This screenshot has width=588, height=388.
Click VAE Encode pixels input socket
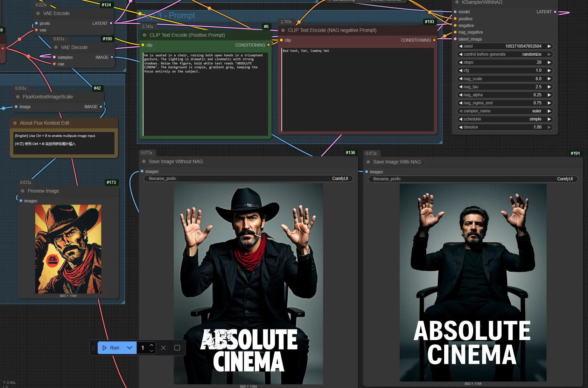(36, 23)
